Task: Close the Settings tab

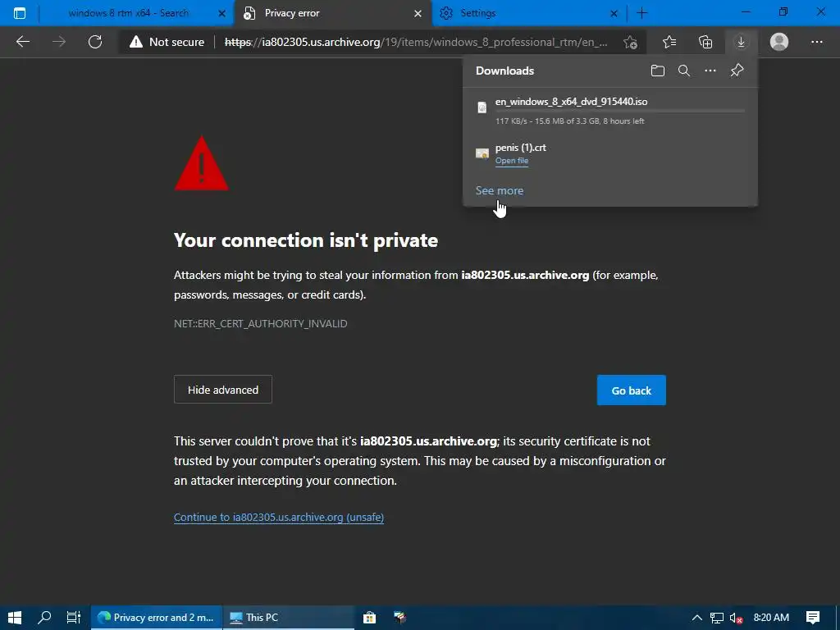Action: click(614, 14)
